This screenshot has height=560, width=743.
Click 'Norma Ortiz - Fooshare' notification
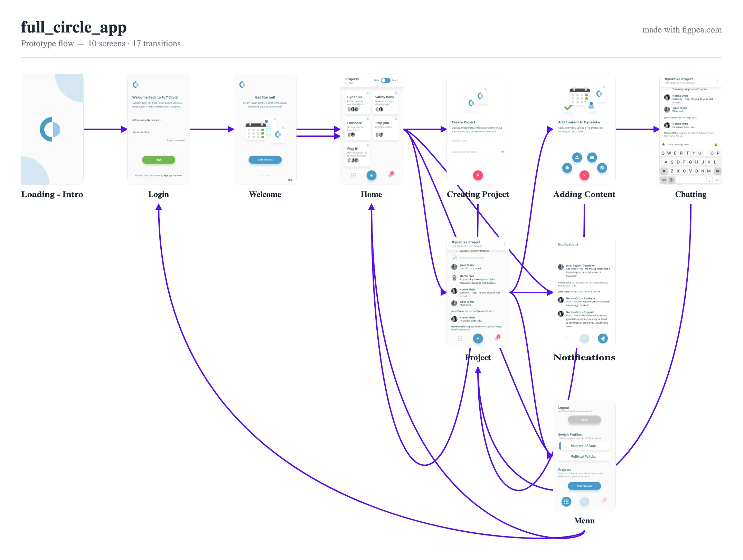584,301
